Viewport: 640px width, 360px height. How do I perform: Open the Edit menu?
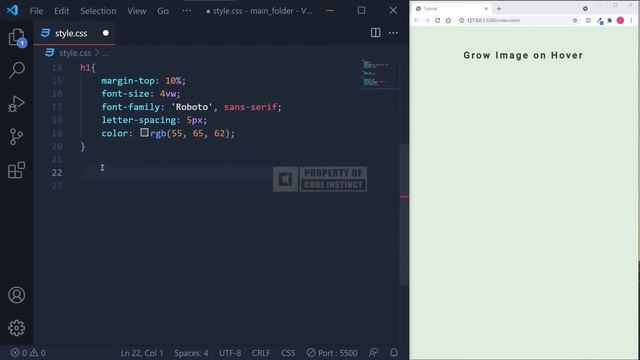click(x=62, y=11)
